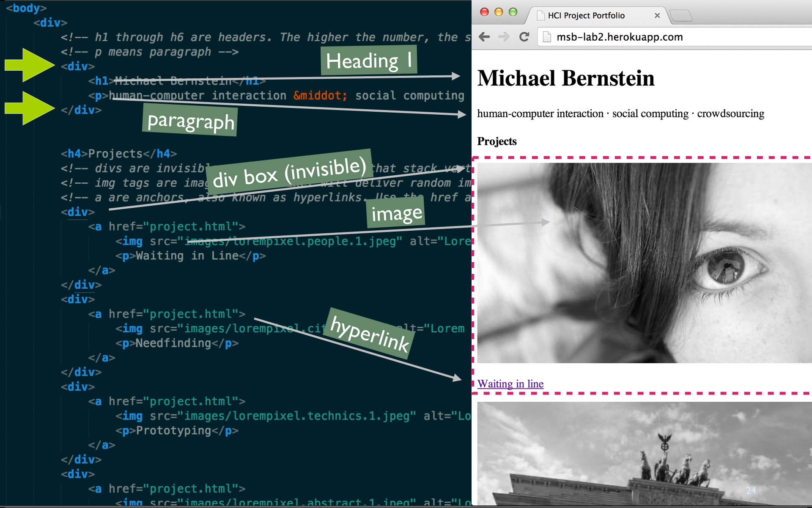The height and width of the screenshot is (508, 812).
Task: Close the HCI Project Portfolio tab
Action: coord(657,16)
